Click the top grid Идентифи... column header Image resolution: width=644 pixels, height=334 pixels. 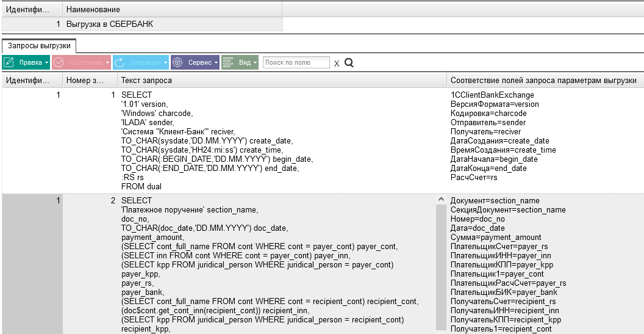click(x=32, y=9)
